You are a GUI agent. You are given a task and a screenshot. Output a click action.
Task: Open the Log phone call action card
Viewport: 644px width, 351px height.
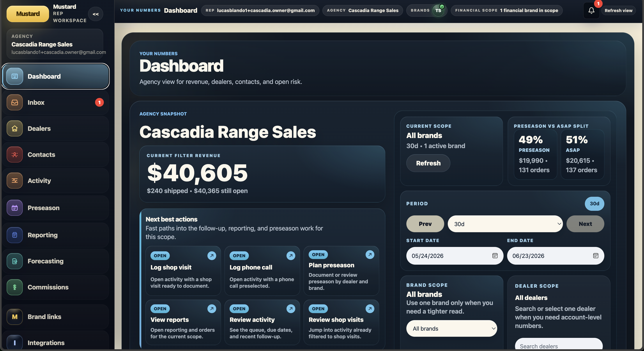click(x=262, y=271)
